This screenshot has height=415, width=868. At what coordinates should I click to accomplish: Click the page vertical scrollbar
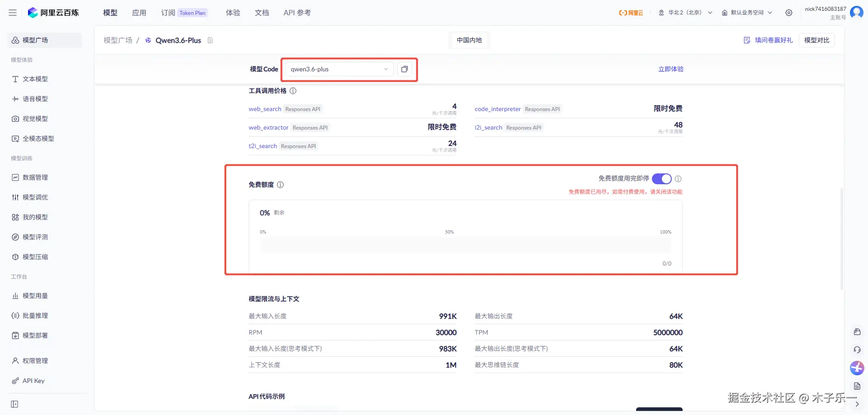[x=842, y=239]
